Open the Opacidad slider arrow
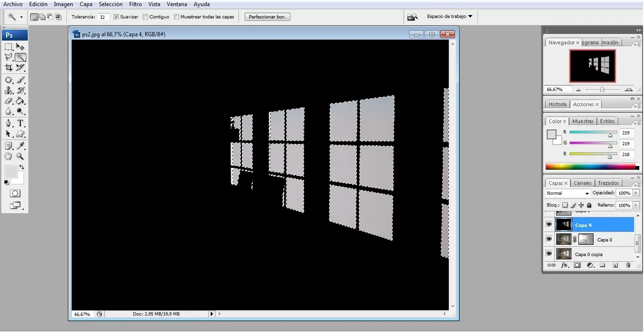This screenshot has height=332, width=644. coord(636,193)
